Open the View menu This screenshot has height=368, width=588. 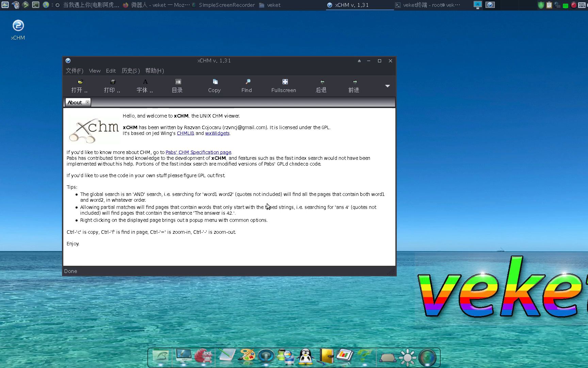95,71
